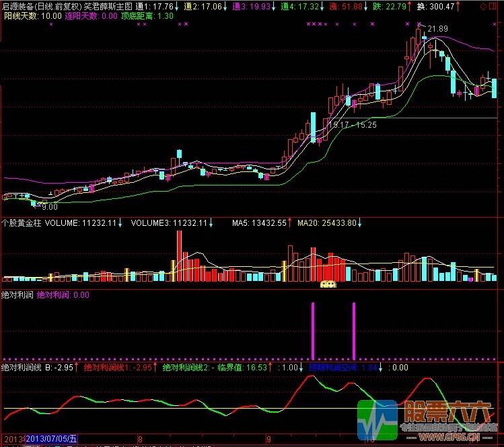Image resolution: width=504 pixels, height=447 pixels.
Task: Click the yellow marker icon under the volume bars
Action: tap(328, 284)
